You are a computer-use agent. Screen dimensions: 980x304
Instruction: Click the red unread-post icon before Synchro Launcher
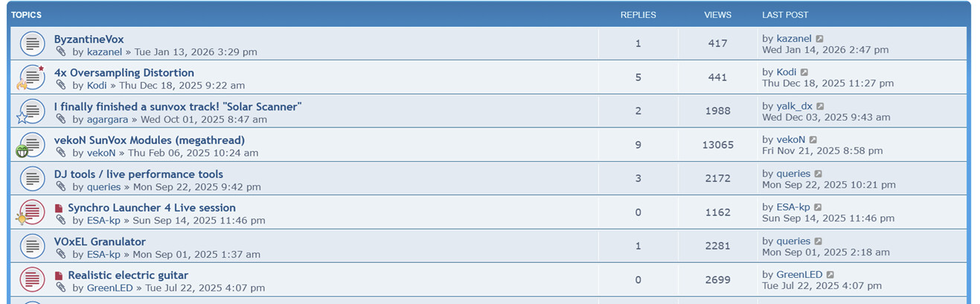coord(59,209)
